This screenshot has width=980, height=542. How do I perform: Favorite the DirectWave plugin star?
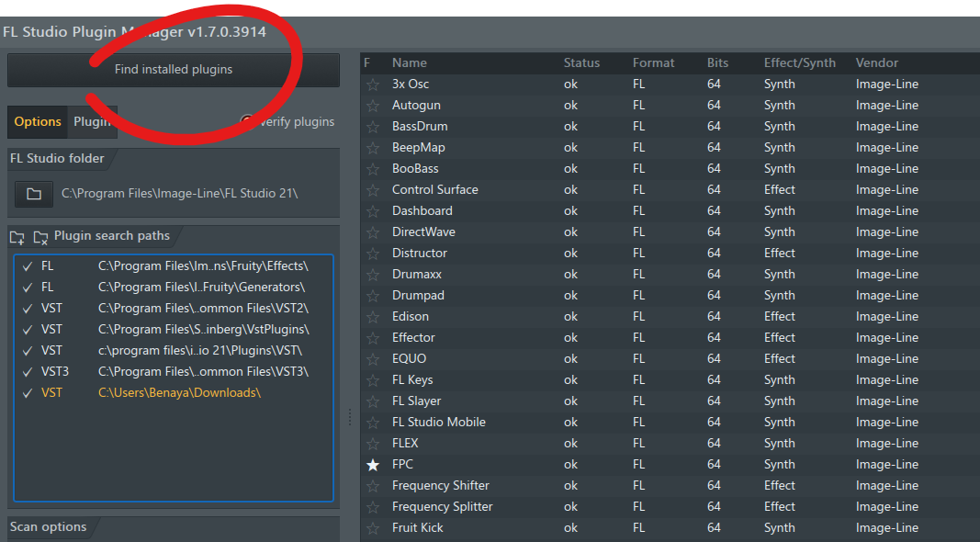pyautogui.click(x=373, y=232)
